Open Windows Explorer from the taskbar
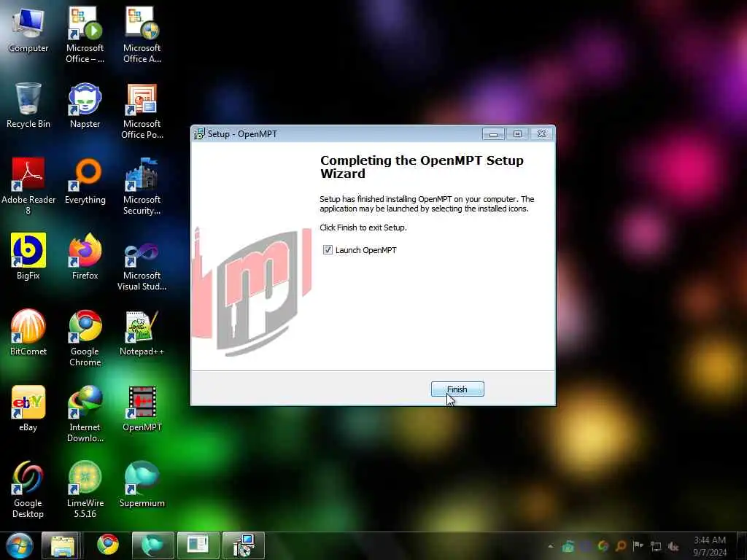 (x=62, y=545)
